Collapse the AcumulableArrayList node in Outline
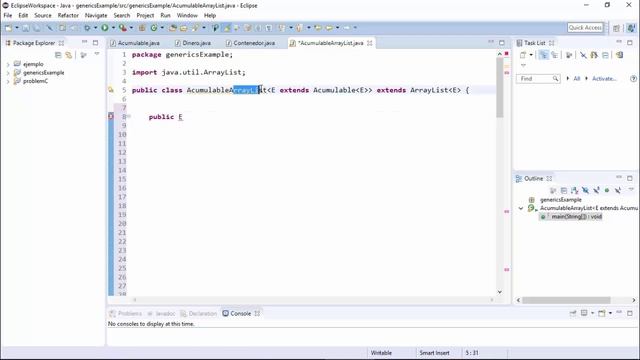The height and width of the screenshot is (360, 640). [x=521, y=208]
